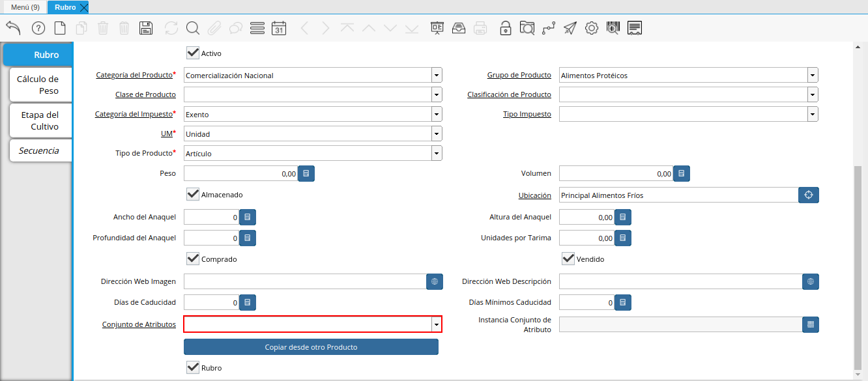Click the undo back arrow icon
The width and height of the screenshot is (868, 381).
(x=13, y=27)
